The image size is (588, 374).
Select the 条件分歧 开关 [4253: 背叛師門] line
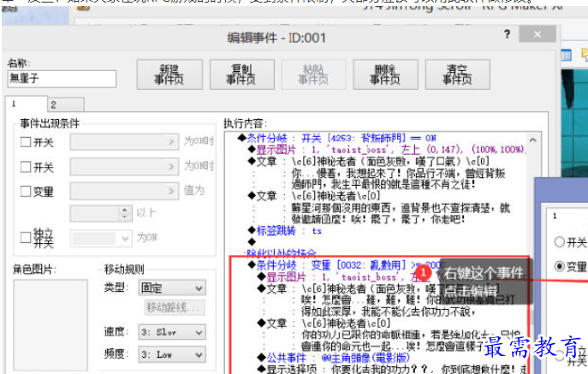(x=337, y=138)
